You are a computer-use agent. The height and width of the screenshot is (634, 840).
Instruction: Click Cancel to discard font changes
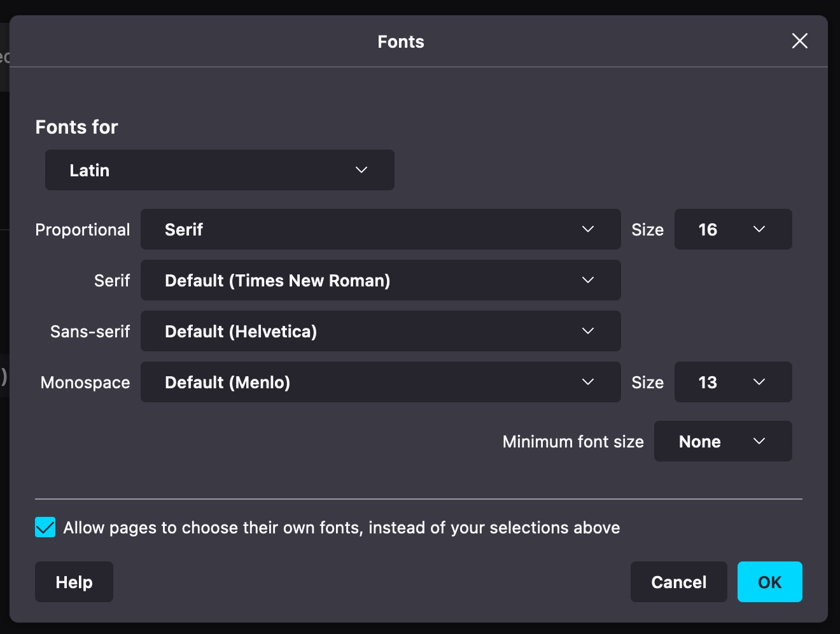point(678,582)
